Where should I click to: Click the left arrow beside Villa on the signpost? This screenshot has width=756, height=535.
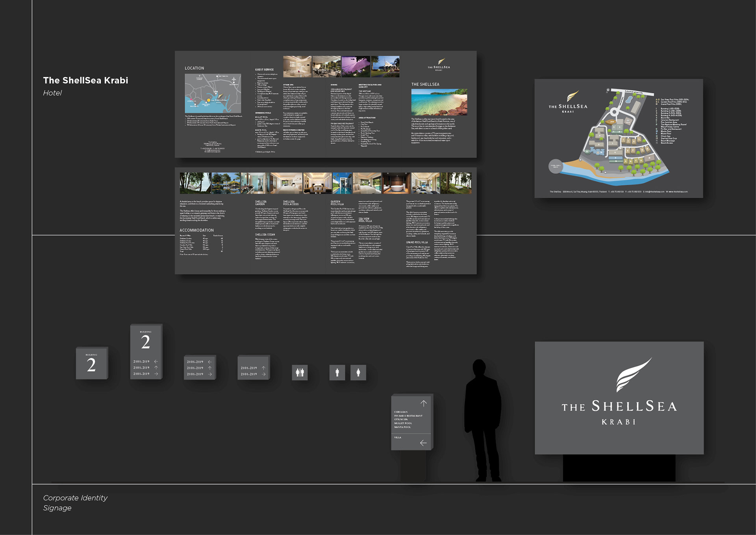[423, 443]
